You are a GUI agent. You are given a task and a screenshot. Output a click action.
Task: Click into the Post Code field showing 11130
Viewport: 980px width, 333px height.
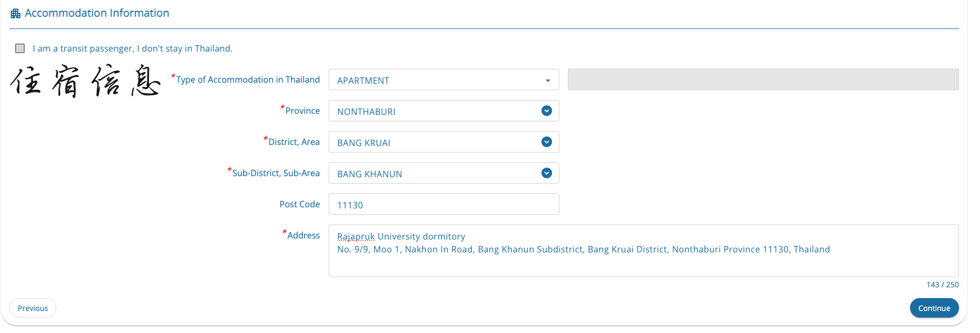click(x=443, y=205)
